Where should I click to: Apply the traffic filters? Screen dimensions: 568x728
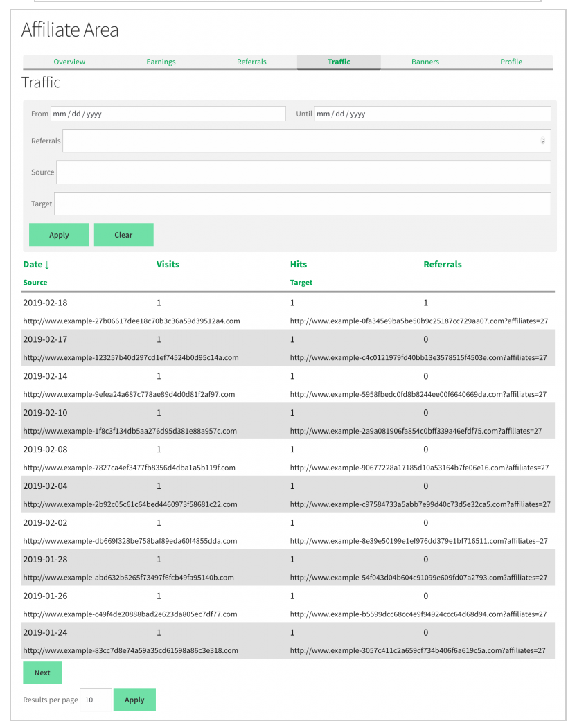(59, 234)
